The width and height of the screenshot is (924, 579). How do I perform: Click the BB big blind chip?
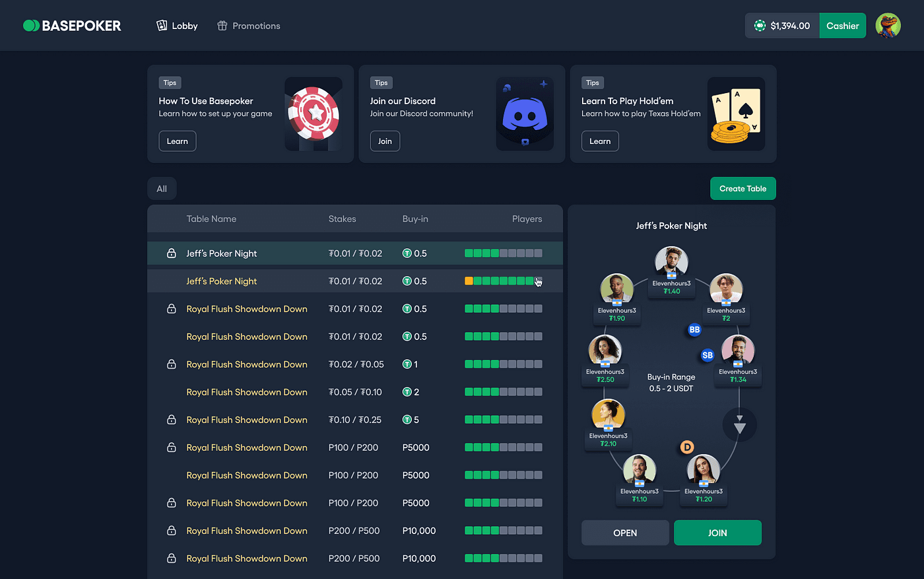694,329
